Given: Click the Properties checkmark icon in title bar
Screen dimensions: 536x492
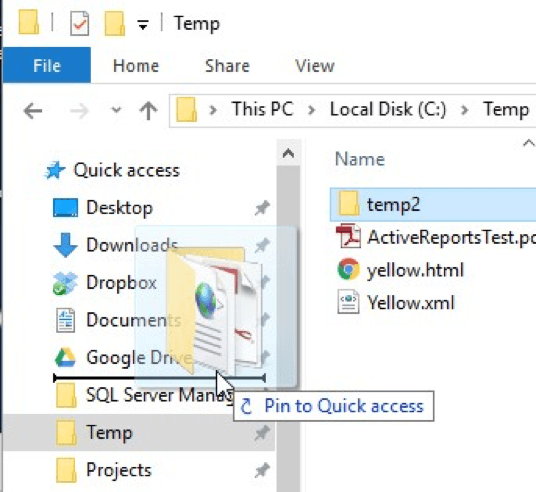Looking at the screenshot, I should pyautogui.click(x=80, y=23).
